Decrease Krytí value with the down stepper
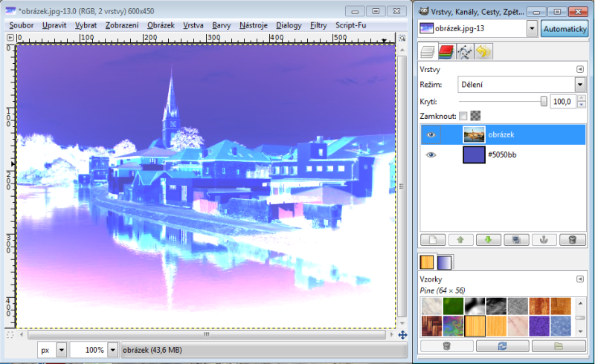This screenshot has height=364, width=595. pos(581,105)
